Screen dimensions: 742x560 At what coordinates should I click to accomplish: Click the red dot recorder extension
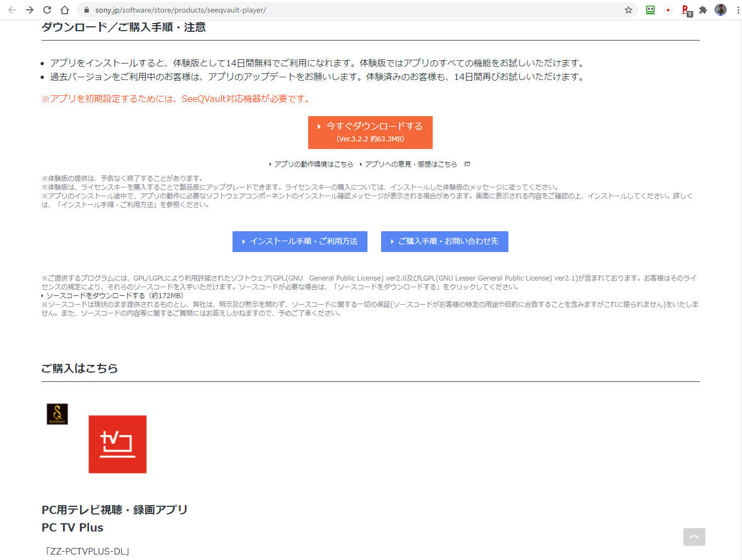[x=668, y=10]
